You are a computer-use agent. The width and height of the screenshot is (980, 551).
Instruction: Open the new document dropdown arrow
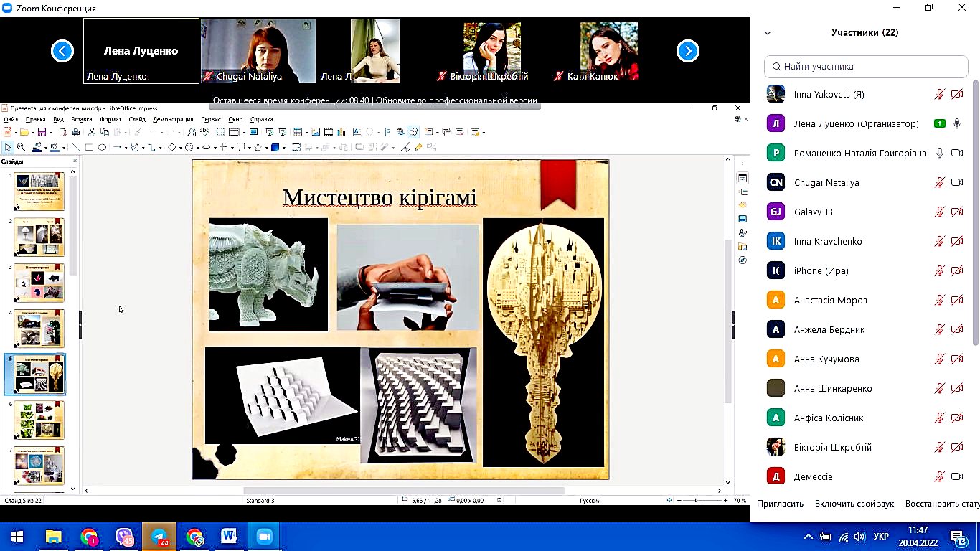(17, 133)
